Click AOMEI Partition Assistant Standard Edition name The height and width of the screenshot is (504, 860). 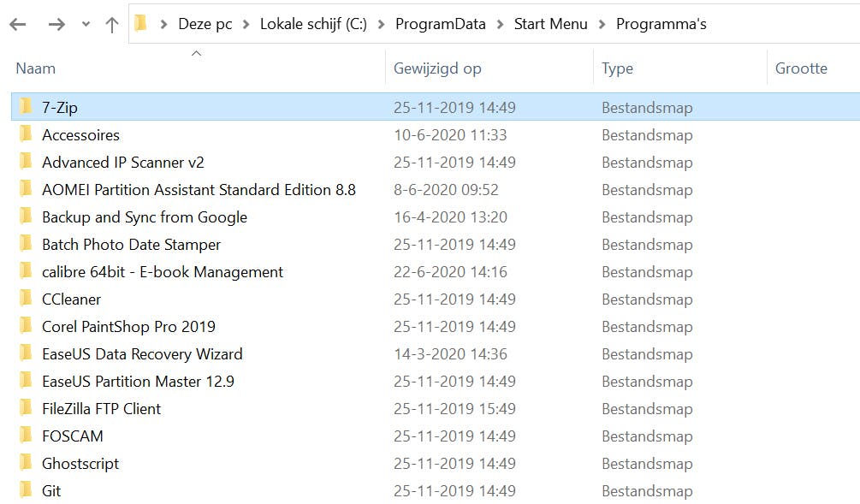coord(199,190)
